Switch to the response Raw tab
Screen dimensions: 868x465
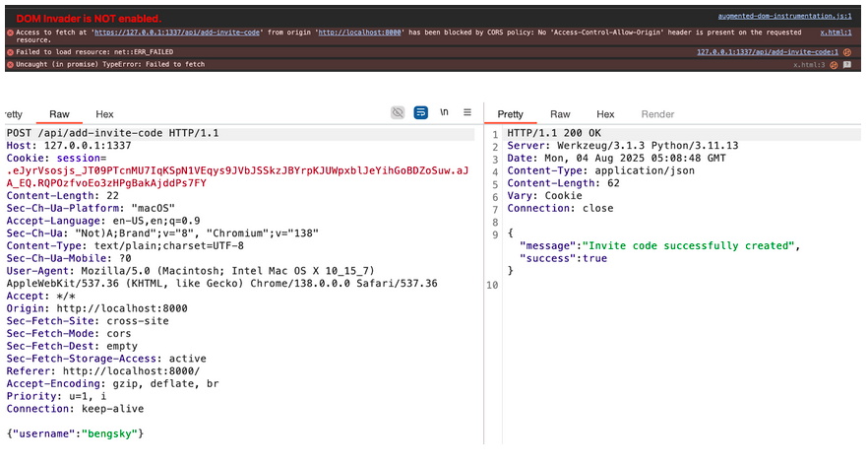tap(560, 114)
